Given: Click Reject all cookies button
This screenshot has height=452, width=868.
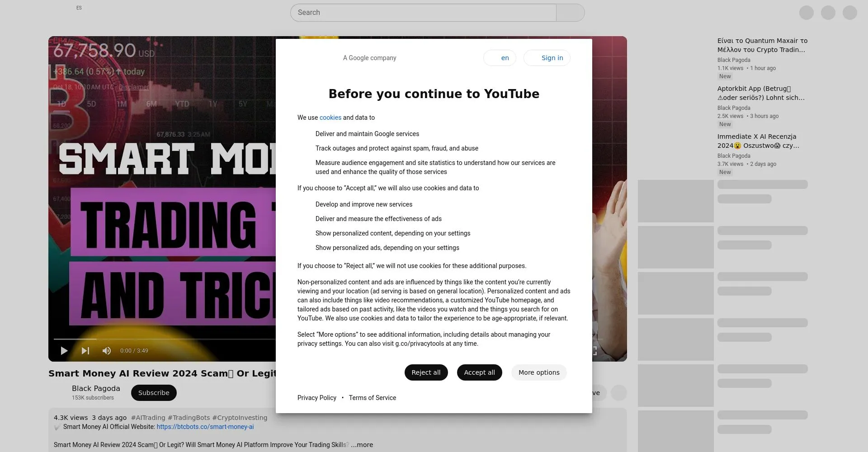Looking at the screenshot, I should coord(426,372).
